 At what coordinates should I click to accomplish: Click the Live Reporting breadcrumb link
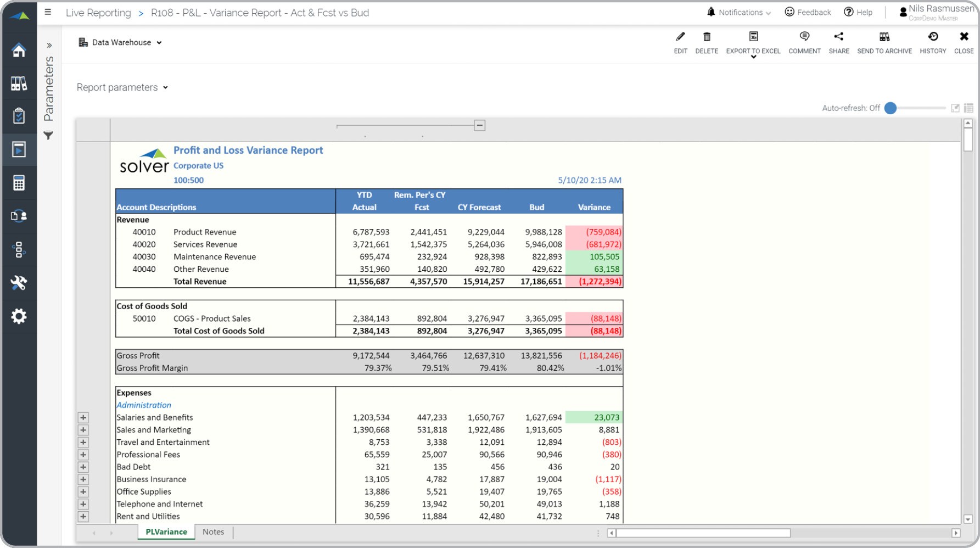pyautogui.click(x=98, y=13)
